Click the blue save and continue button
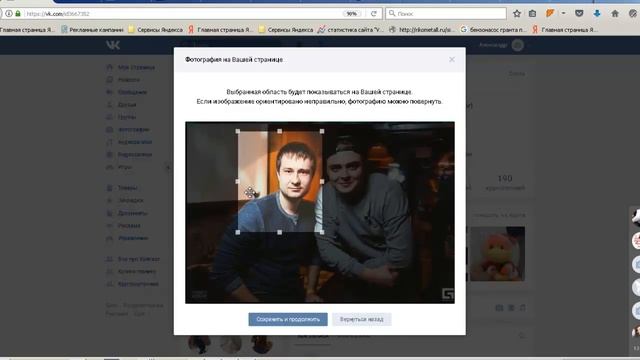640x360 pixels. (x=288, y=319)
